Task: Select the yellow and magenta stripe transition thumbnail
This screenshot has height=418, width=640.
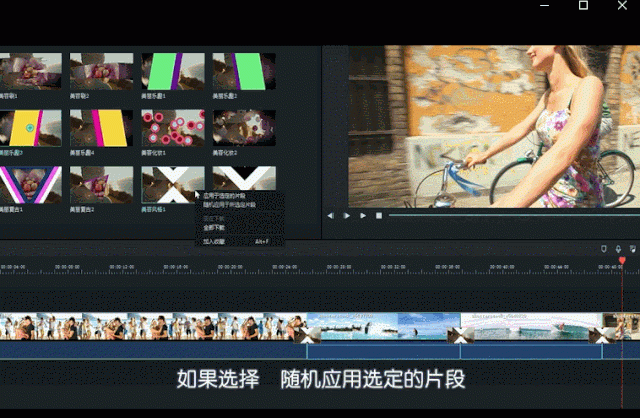Action: point(101,128)
